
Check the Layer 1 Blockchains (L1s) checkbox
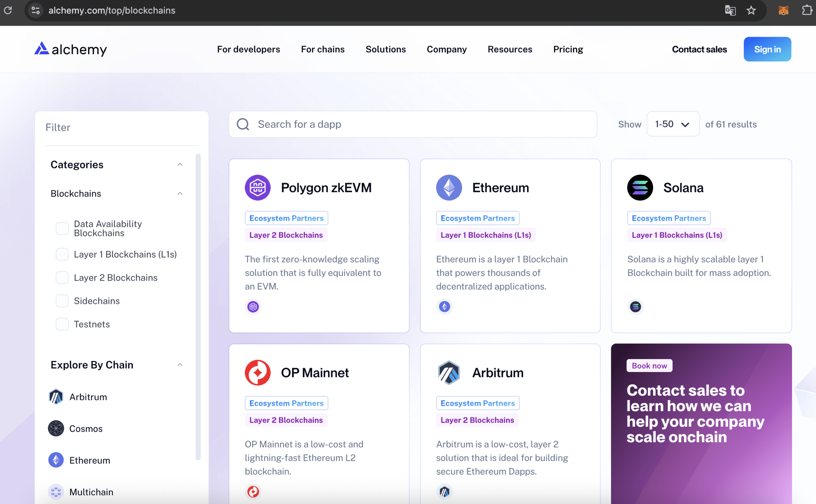click(x=62, y=254)
